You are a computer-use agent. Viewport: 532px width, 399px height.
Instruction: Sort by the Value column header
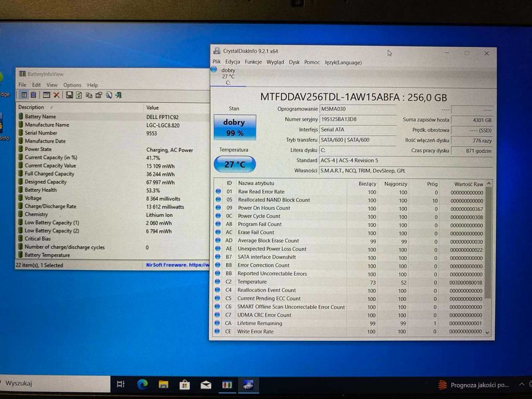point(176,108)
